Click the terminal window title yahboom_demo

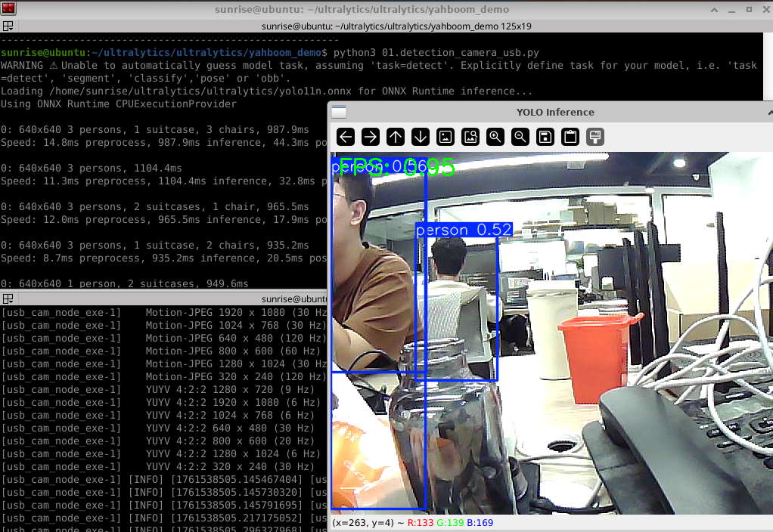coord(362,9)
